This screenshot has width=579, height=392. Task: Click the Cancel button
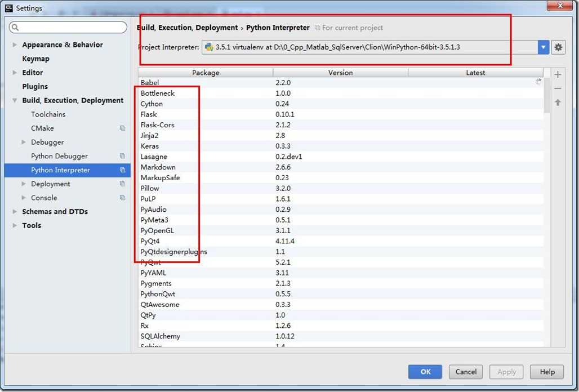tap(466, 372)
